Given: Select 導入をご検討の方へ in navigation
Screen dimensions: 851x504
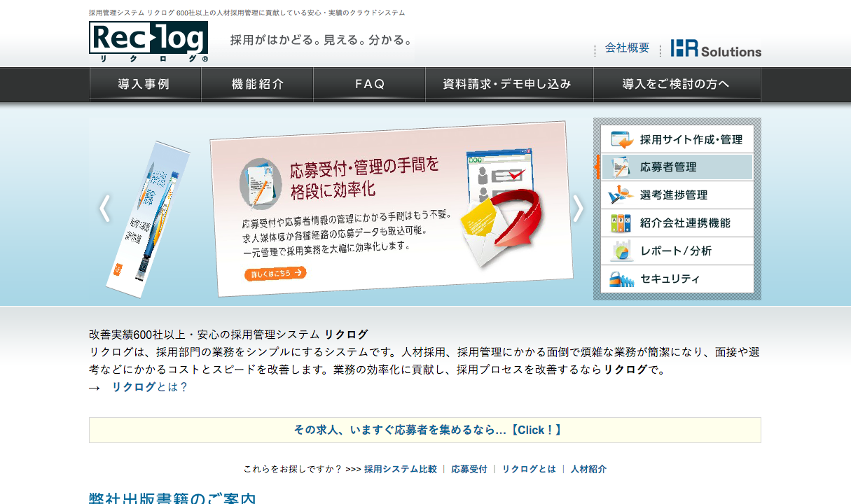Looking at the screenshot, I should pyautogui.click(x=676, y=85).
